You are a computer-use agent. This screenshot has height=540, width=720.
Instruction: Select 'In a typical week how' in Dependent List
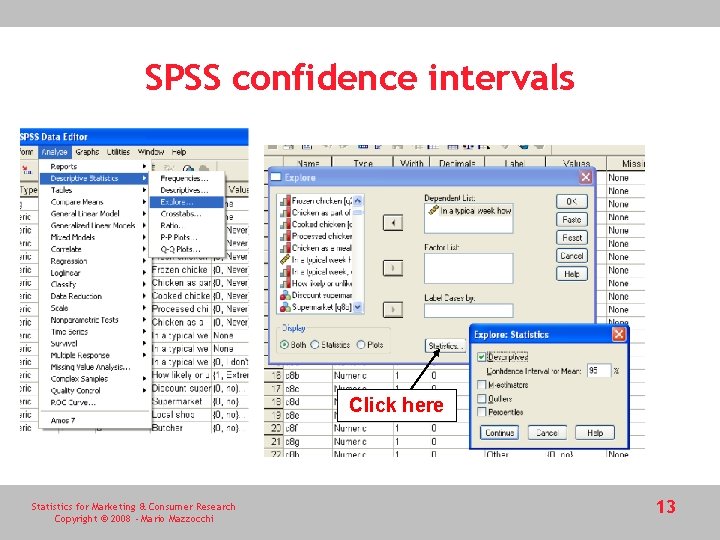[469, 211]
